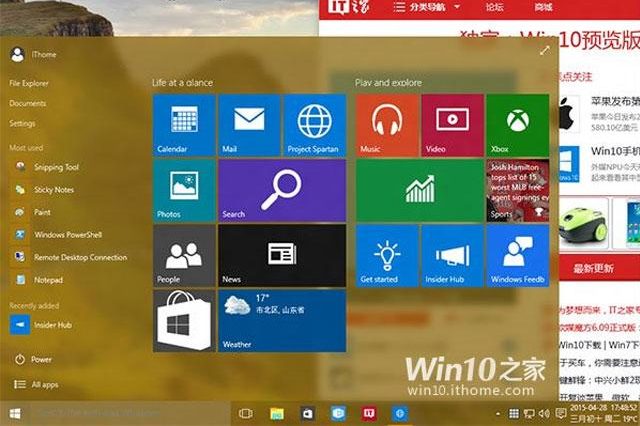Open the Sports news tile

[x=518, y=191]
